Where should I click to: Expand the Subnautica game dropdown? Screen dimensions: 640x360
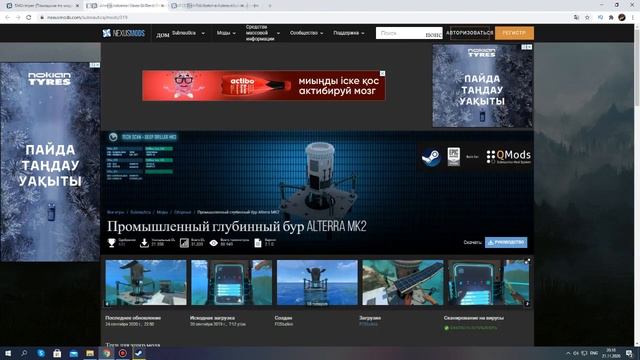(188, 33)
